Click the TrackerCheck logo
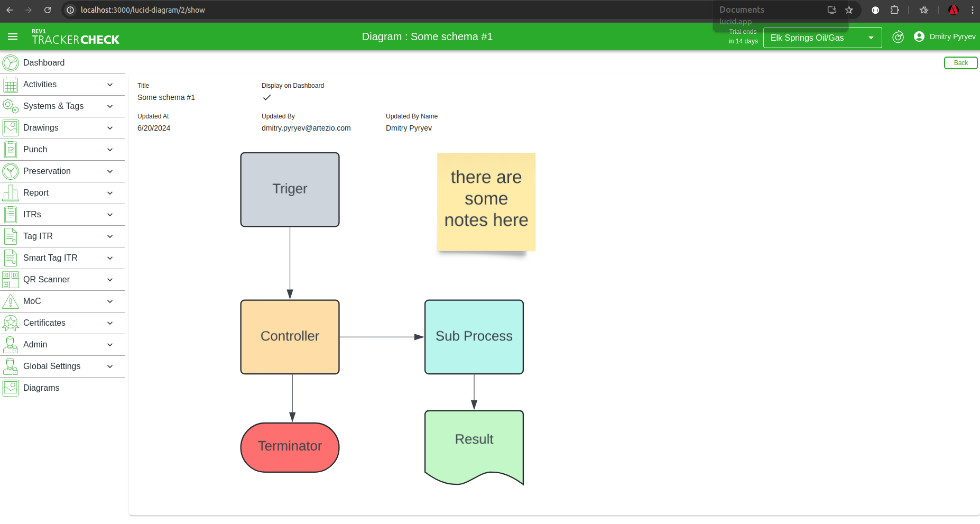Viewport: 980px width, 524px height. coord(76,37)
